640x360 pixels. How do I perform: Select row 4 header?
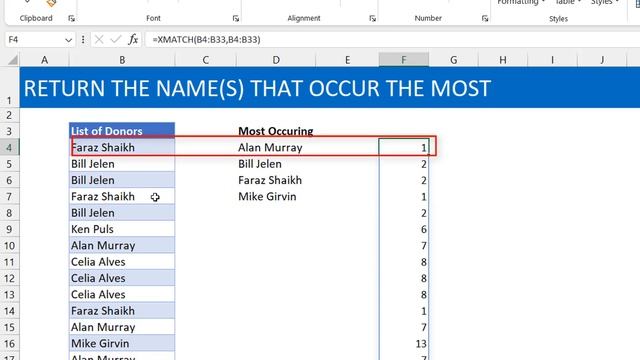coord(9,147)
